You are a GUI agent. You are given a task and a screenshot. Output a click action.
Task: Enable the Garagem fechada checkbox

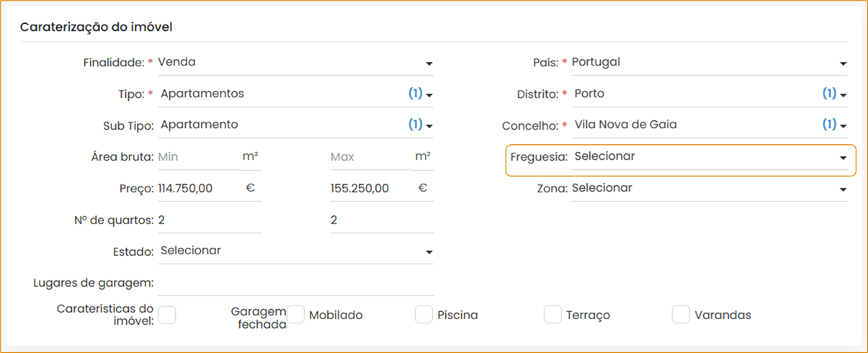point(167,315)
